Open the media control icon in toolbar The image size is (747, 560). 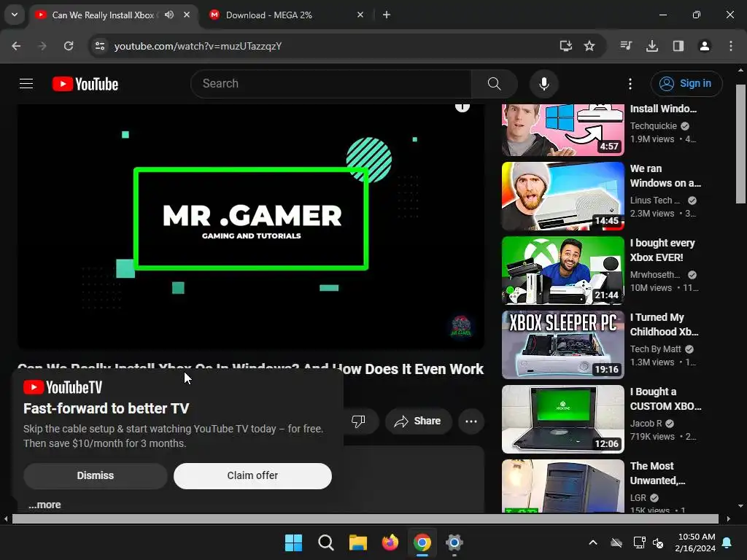tap(626, 46)
